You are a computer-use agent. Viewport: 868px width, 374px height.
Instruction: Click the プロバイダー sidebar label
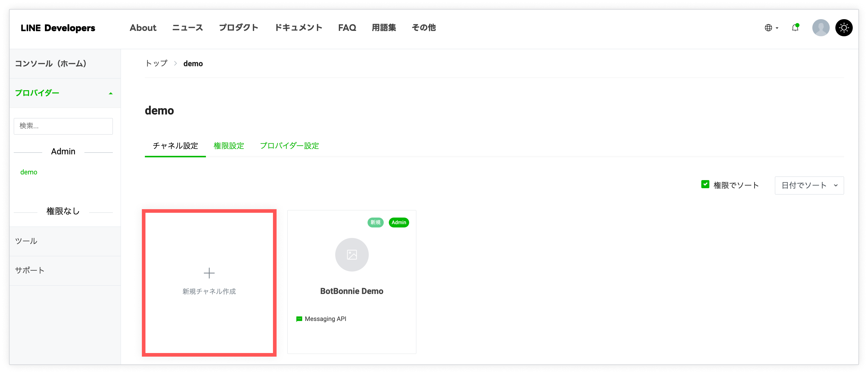(37, 93)
